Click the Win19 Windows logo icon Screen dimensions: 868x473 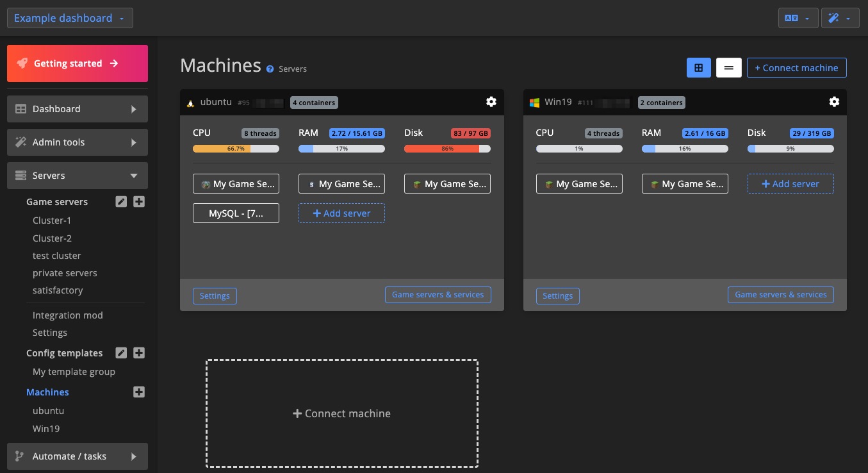[x=534, y=103]
